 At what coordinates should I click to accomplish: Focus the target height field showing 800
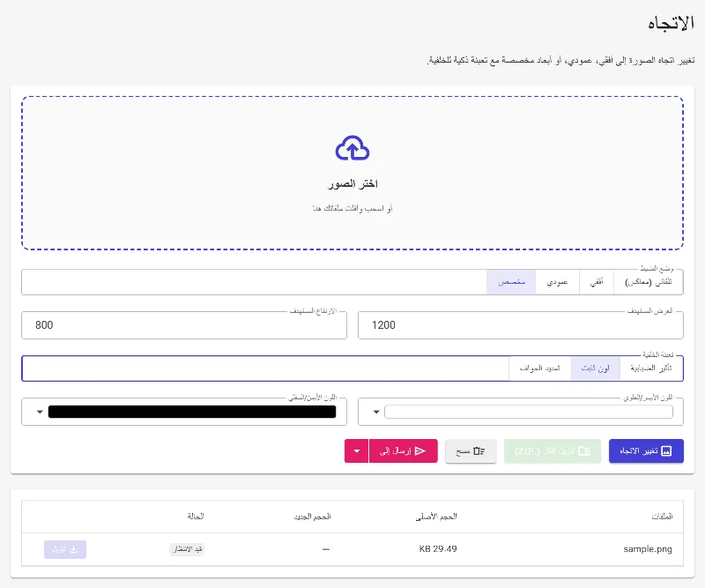[x=184, y=324]
